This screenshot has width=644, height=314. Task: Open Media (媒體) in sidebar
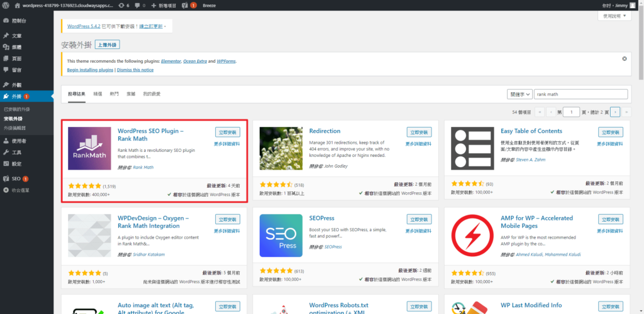[26, 47]
